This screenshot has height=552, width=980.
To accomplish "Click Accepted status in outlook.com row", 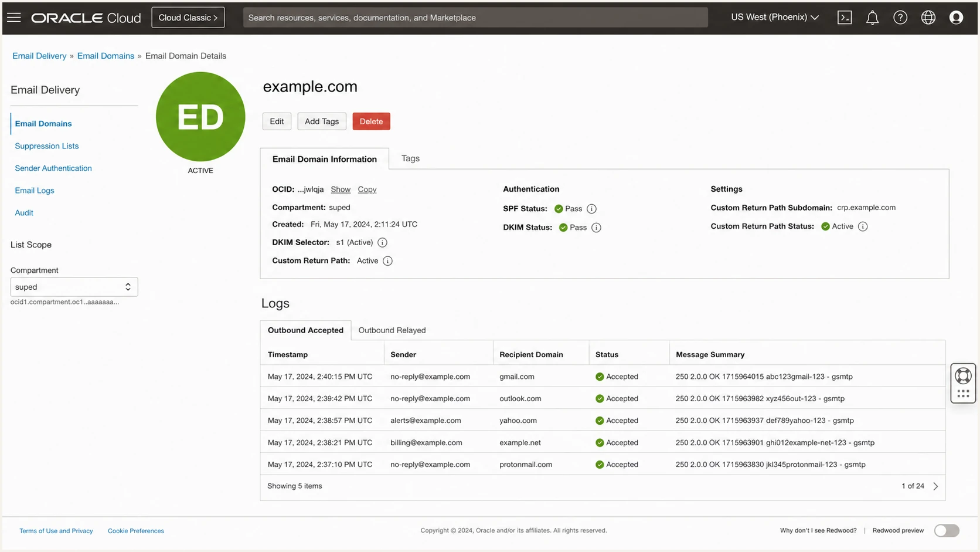I will click(617, 399).
